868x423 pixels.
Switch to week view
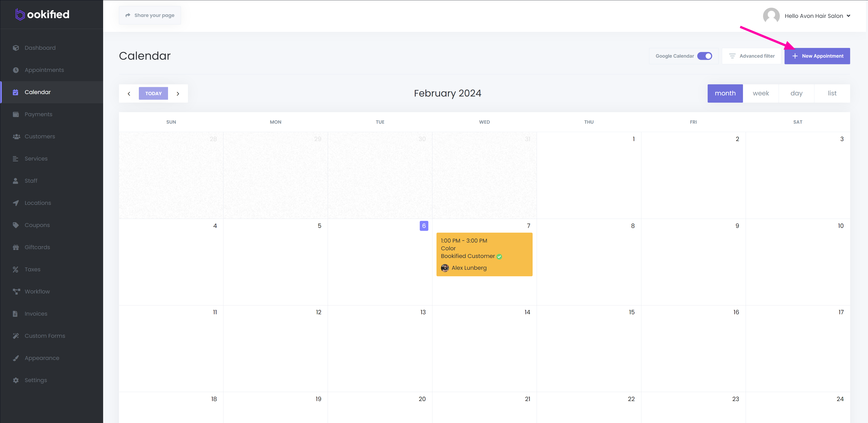761,93
